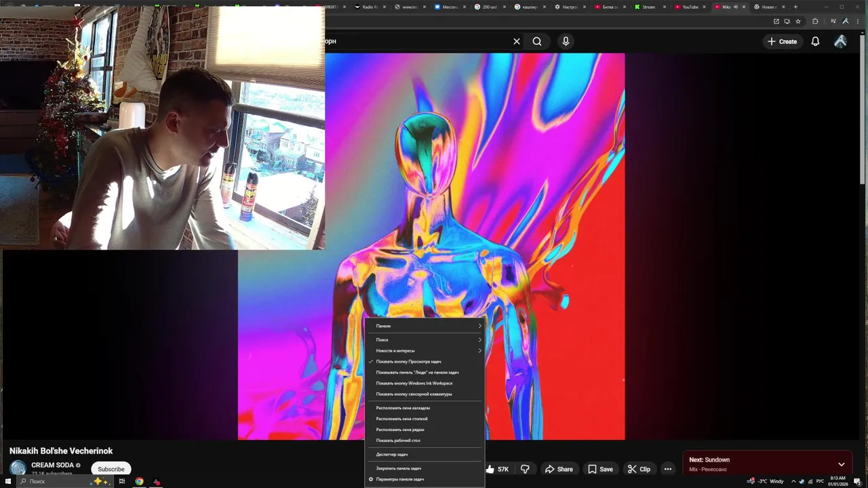Start voice search with the microphone icon

(x=566, y=41)
